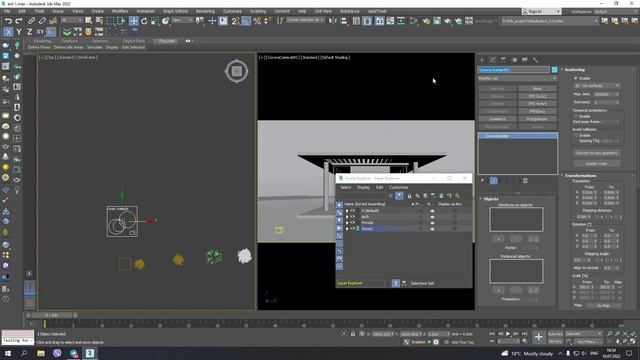640x360 pixels.
Task: Click the Set Key plus button
Action: (x=539, y=337)
